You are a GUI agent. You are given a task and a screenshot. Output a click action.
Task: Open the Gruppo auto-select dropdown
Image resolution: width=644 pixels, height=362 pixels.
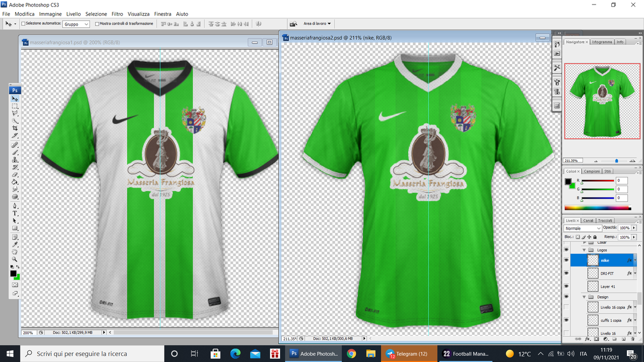tap(76, 24)
